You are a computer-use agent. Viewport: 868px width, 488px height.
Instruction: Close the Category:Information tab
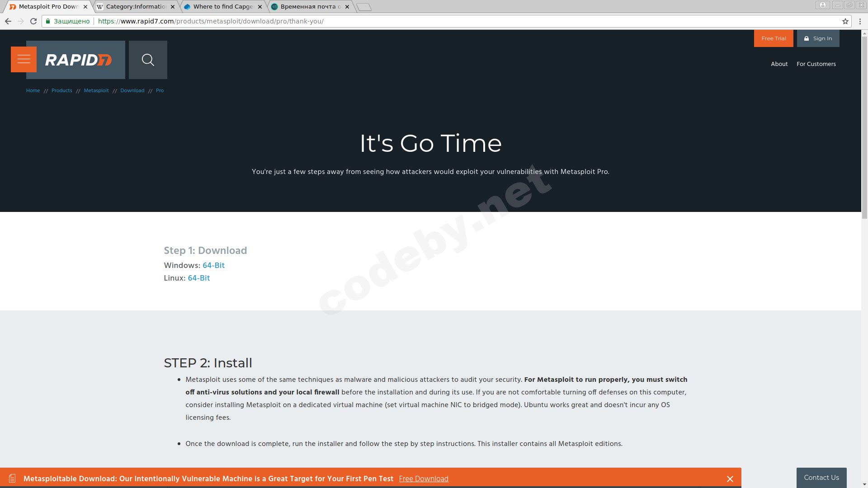[173, 7]
